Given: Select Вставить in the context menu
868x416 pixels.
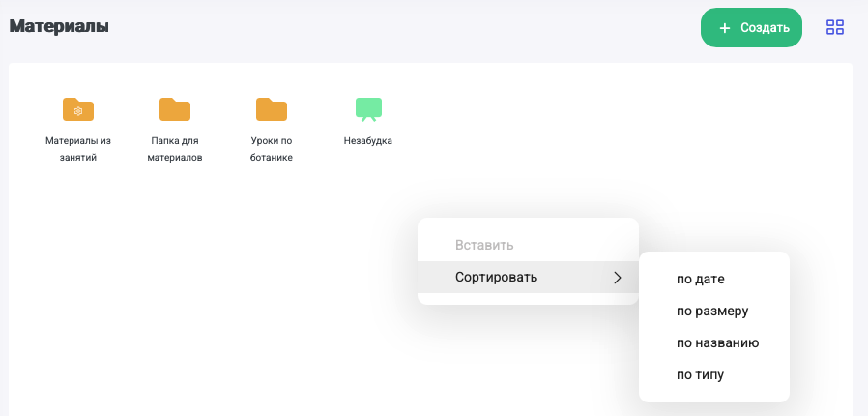Looking at the screenshot, I should 484,246.
